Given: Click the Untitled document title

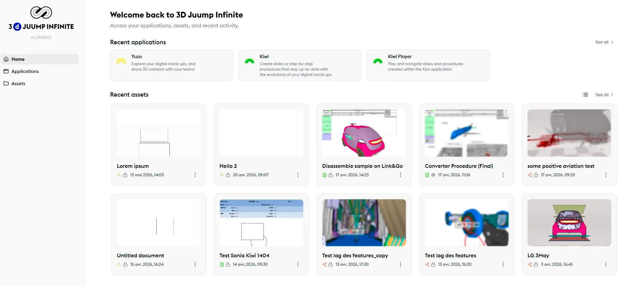Looking at the screenshot, I should click(x=140, y=256).
